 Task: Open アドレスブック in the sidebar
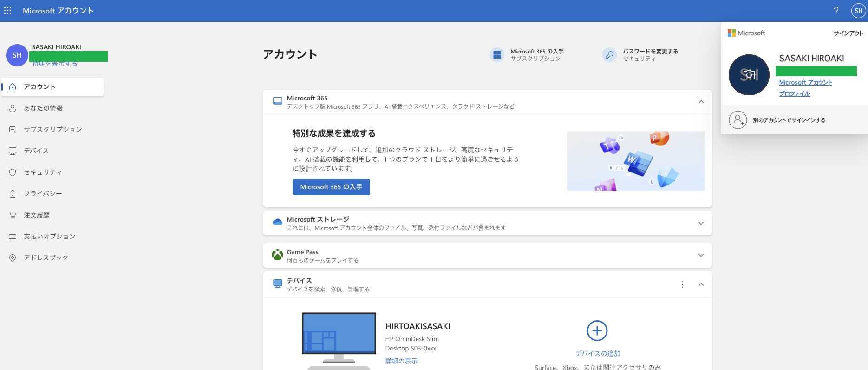52,258
